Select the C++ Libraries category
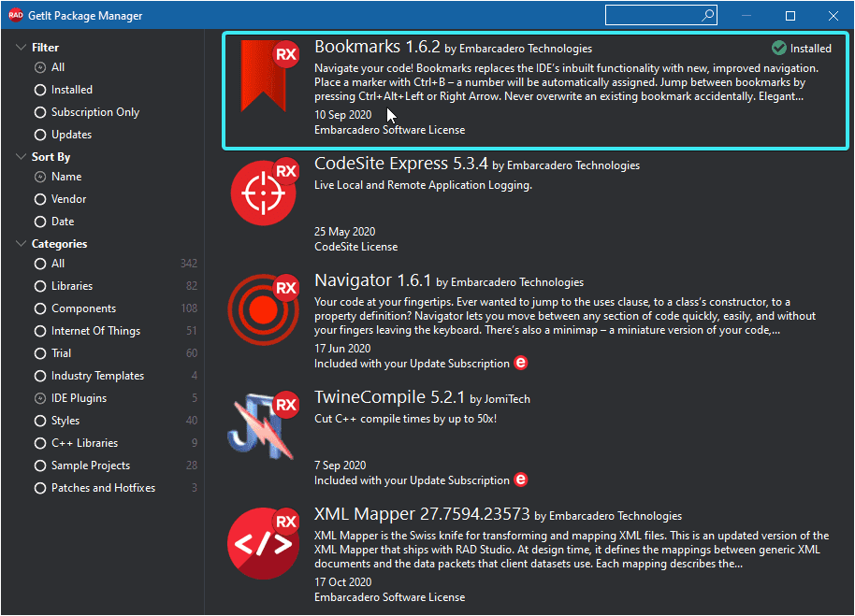 pos(76,443)
